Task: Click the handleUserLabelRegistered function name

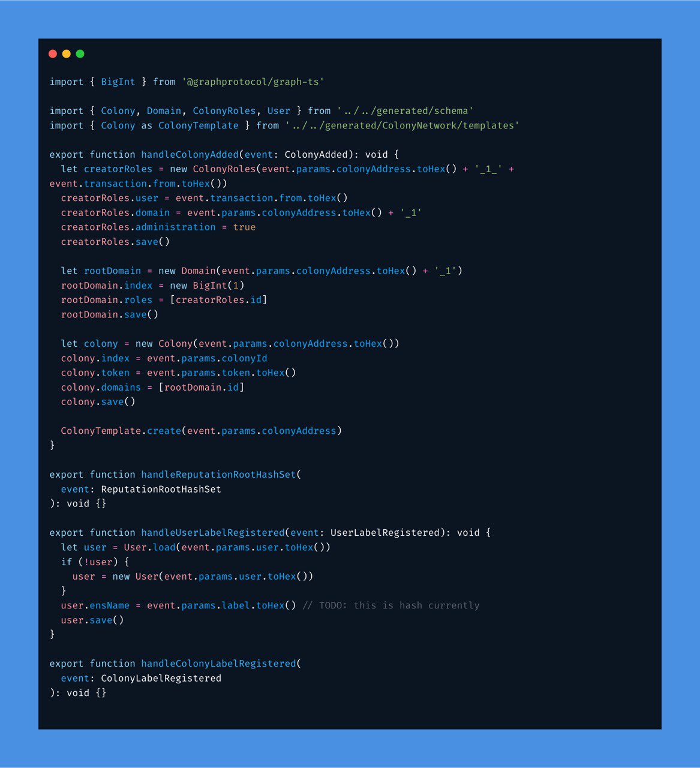Action: click(x=212, y=533)
